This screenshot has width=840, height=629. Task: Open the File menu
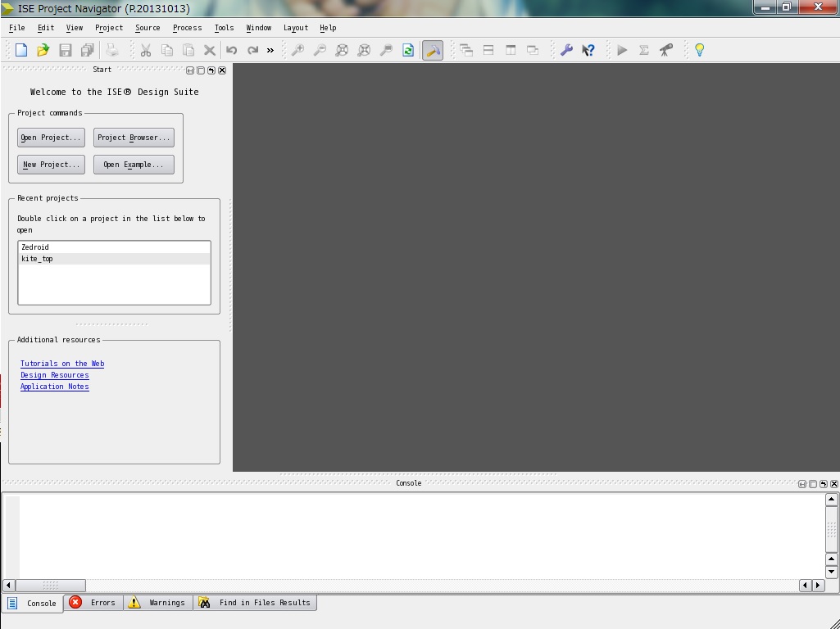[17, 28]
